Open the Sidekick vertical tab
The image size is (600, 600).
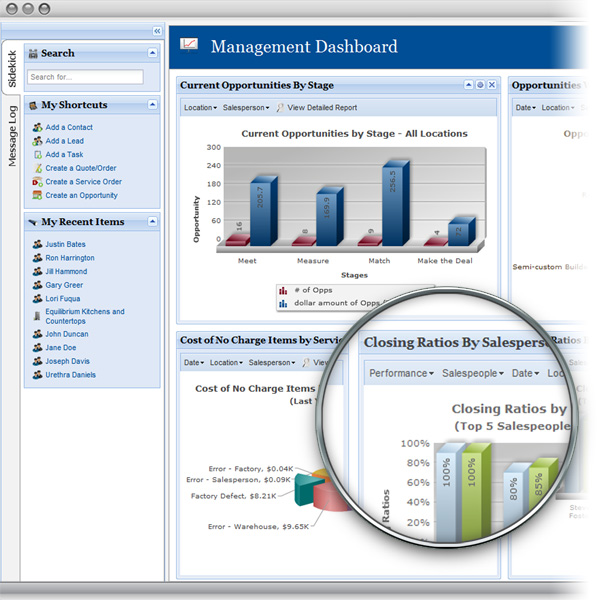point(12,68)
